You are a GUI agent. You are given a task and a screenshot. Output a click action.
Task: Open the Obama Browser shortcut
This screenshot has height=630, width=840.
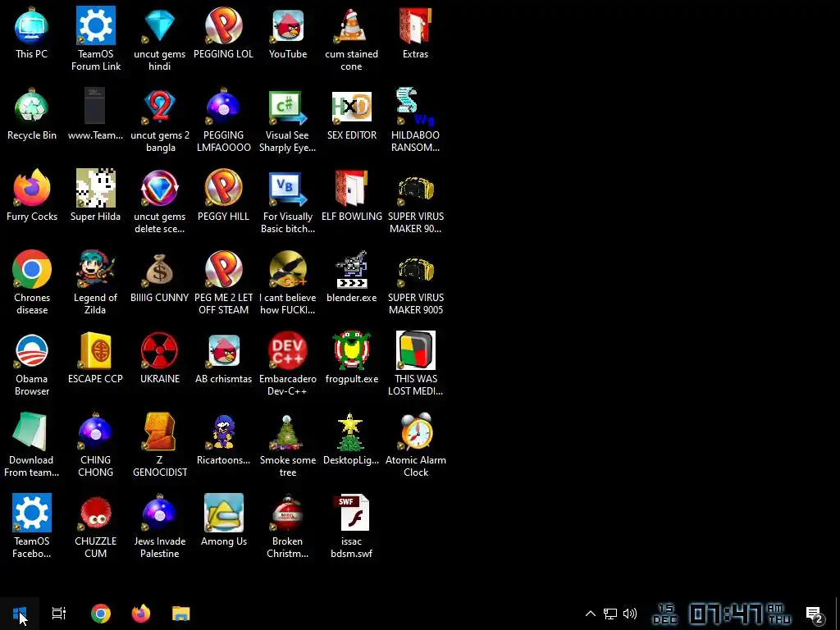(32, 364)
